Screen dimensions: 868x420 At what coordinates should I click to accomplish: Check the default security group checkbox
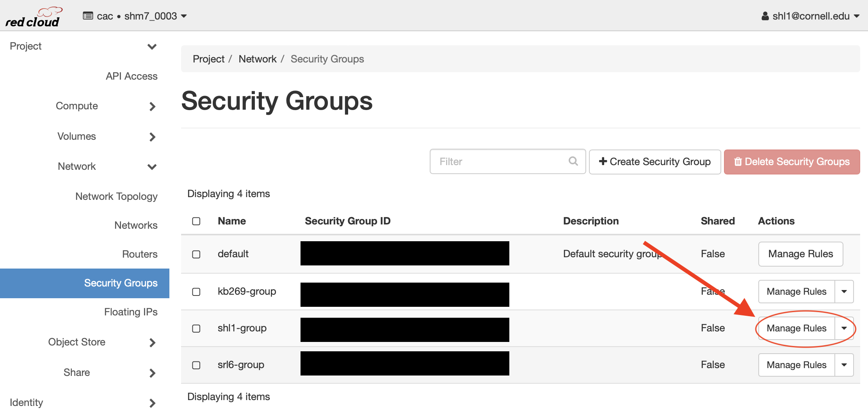tap(196, 254)
